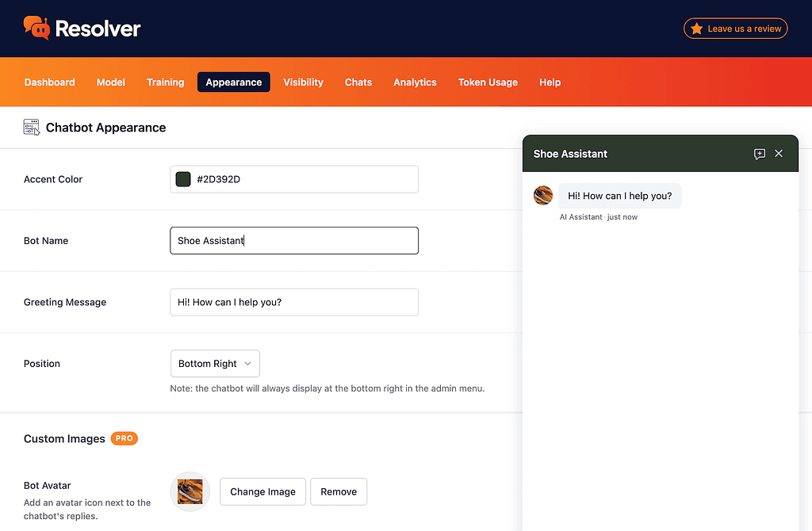This screenshot has height=531, width=812.
Task: Open the Dashboard tab
Action: (50, 82)
